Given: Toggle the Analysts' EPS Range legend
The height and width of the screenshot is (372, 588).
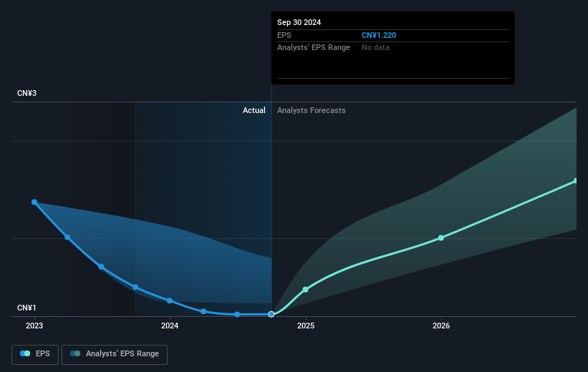Looking at the screenshot, I should click(115, 354).
